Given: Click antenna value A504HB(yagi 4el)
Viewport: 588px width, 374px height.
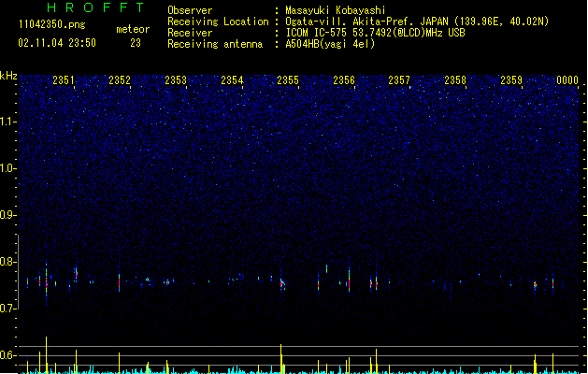Looking at the screenshot, I should coord(330,44).
